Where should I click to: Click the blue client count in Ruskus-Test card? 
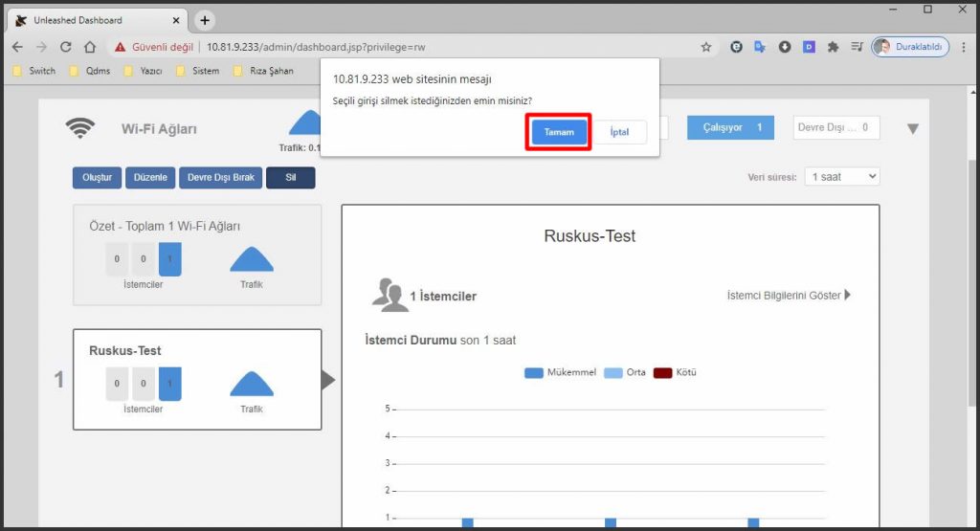point(170,384)
